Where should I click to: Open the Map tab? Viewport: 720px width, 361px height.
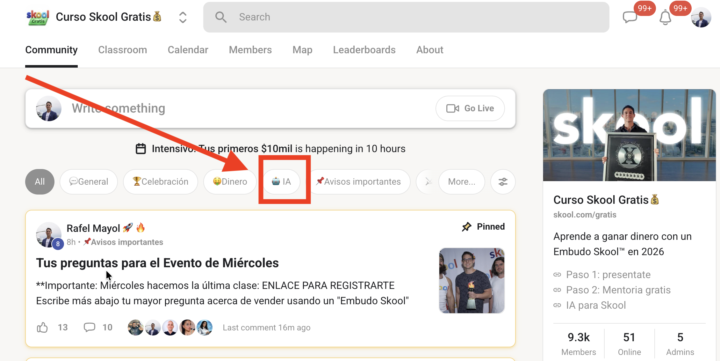pyautogui.click(x=302, y=50)
